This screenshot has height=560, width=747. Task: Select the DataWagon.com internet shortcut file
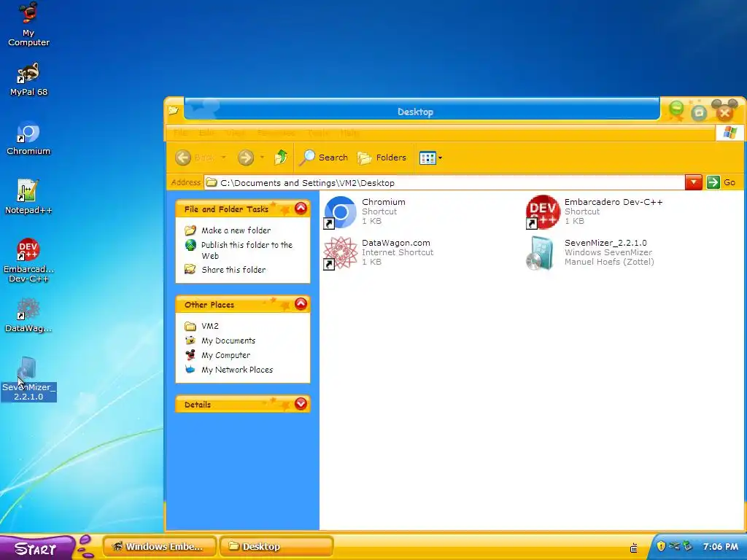click(x=379, y=252)
